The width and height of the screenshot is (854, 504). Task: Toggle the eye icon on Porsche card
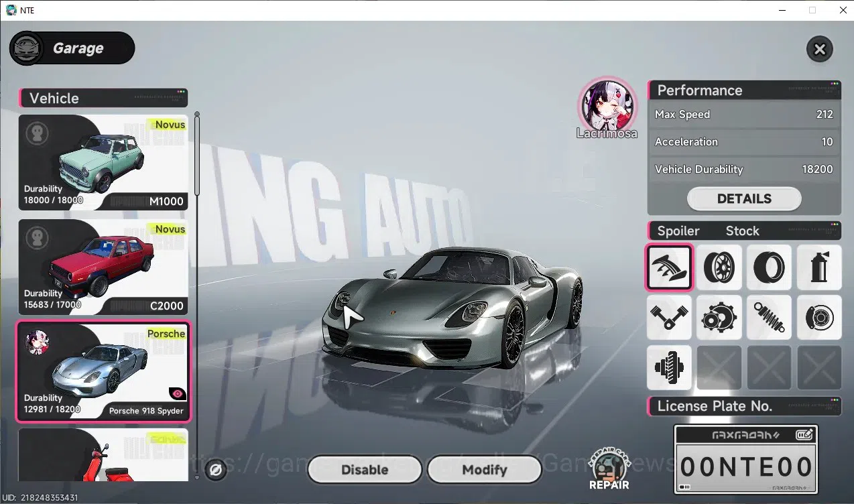178,393
